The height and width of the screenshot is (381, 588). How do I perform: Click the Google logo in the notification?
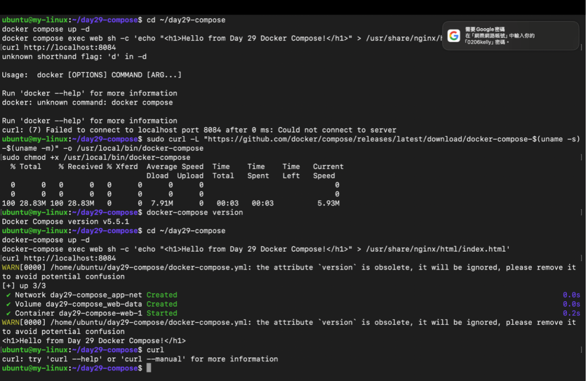454,36
